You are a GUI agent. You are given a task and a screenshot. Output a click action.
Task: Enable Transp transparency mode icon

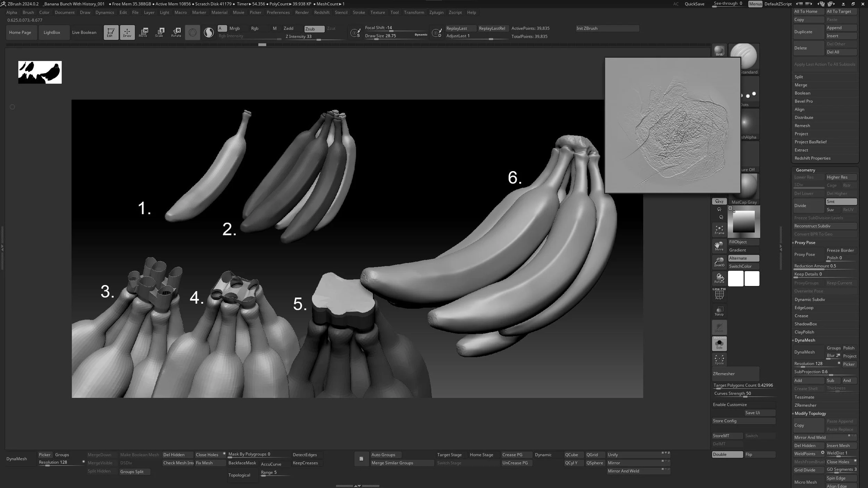coord(719,311)
